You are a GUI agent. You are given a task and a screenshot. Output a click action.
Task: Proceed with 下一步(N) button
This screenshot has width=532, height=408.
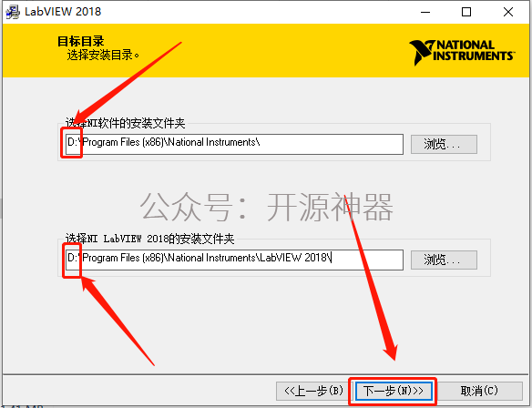click(394, 391)
